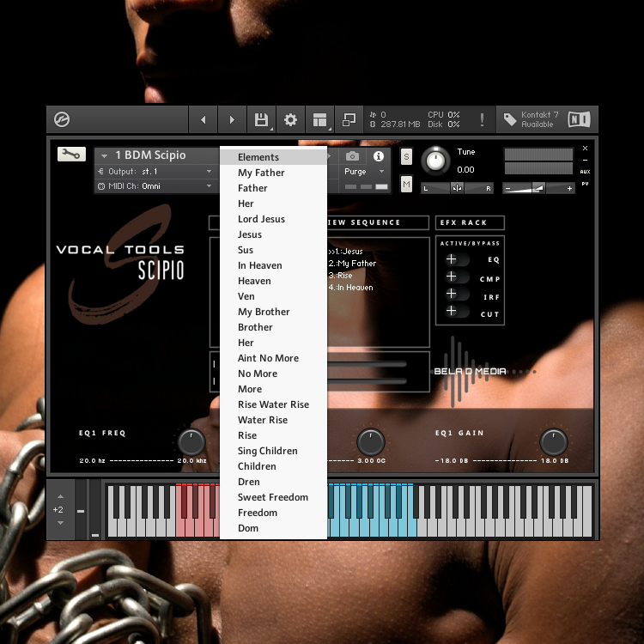This screenshot has height=644, width=644.
Task: Click the volume slider
Action: tap(538, 189)
